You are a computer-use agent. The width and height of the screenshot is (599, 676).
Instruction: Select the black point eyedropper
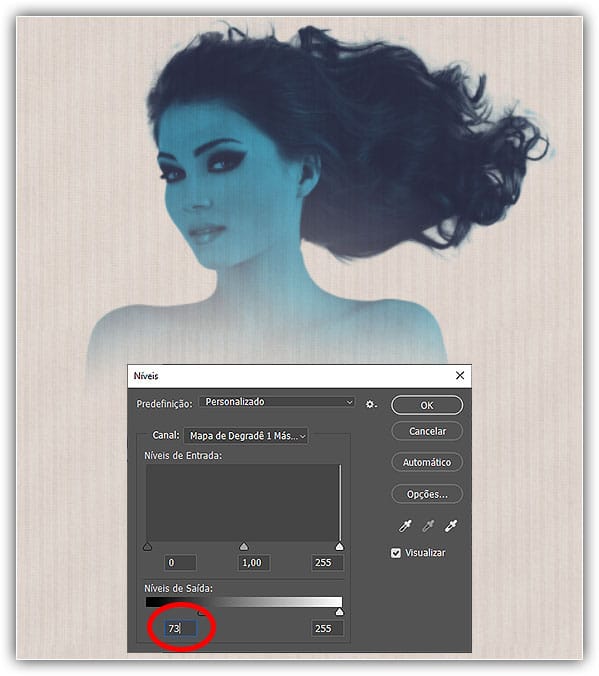tap(405, 526)
